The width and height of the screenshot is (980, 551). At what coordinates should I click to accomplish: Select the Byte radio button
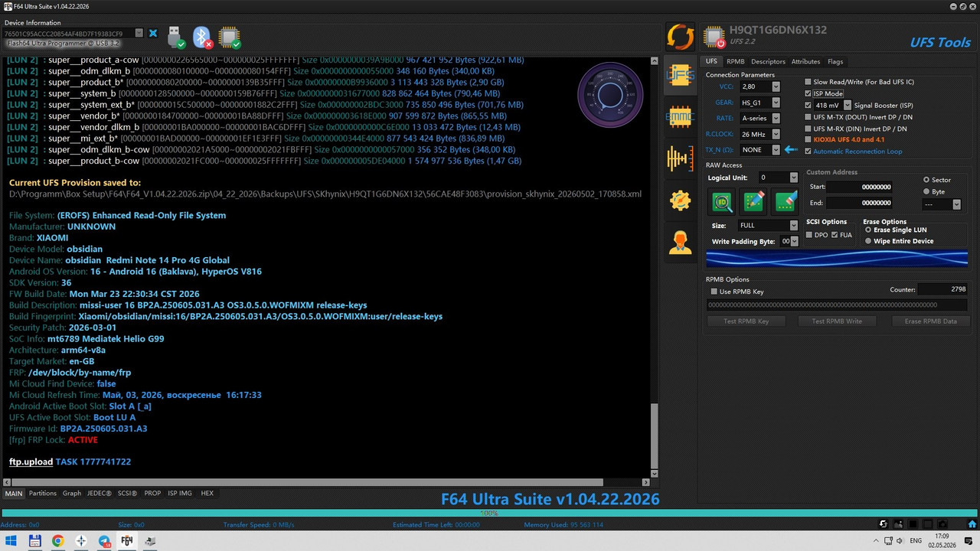coord(927,191)
